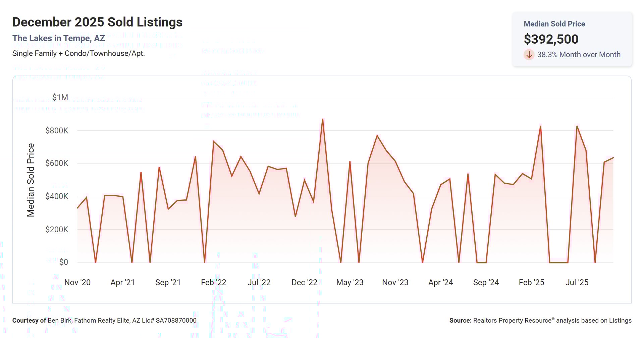Select the $392,500 median price value
The width and height of the screenshot is (644, 338).
click(551, 39)
